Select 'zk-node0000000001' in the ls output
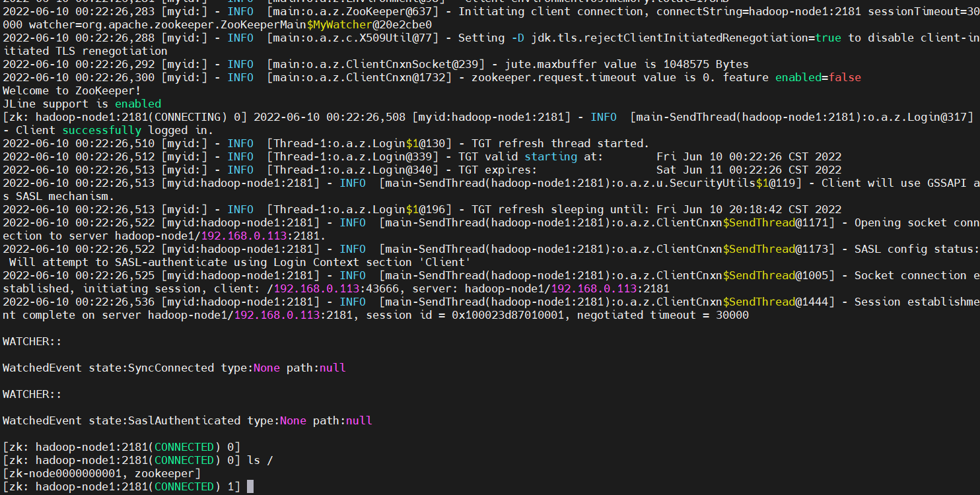The image size is (980, 495). pos(65,473)
